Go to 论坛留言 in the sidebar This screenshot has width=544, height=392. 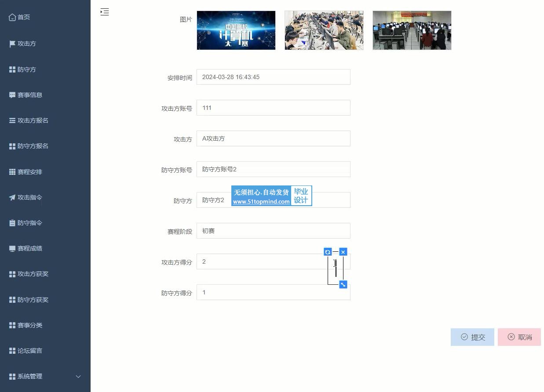(30, 351)
